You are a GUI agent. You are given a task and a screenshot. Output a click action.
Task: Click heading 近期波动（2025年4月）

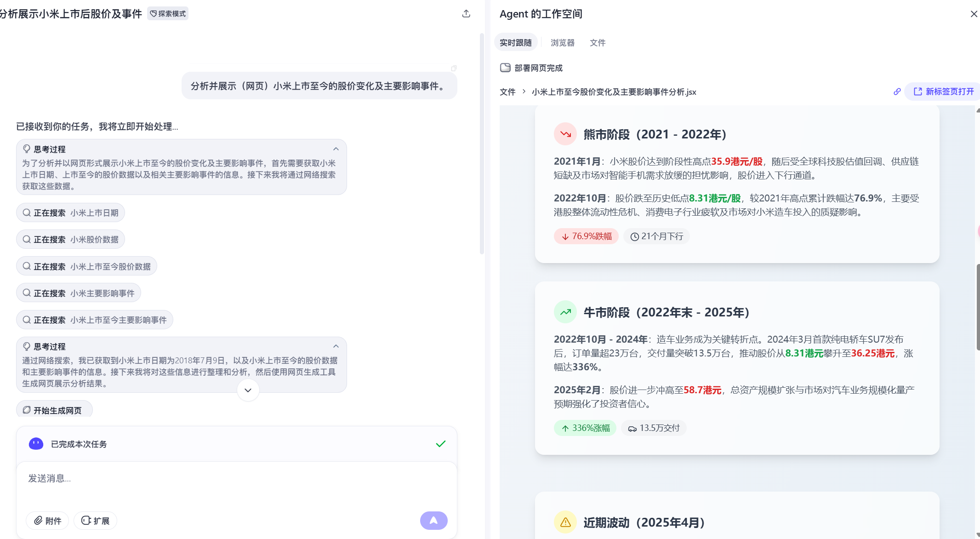(644, 522)
